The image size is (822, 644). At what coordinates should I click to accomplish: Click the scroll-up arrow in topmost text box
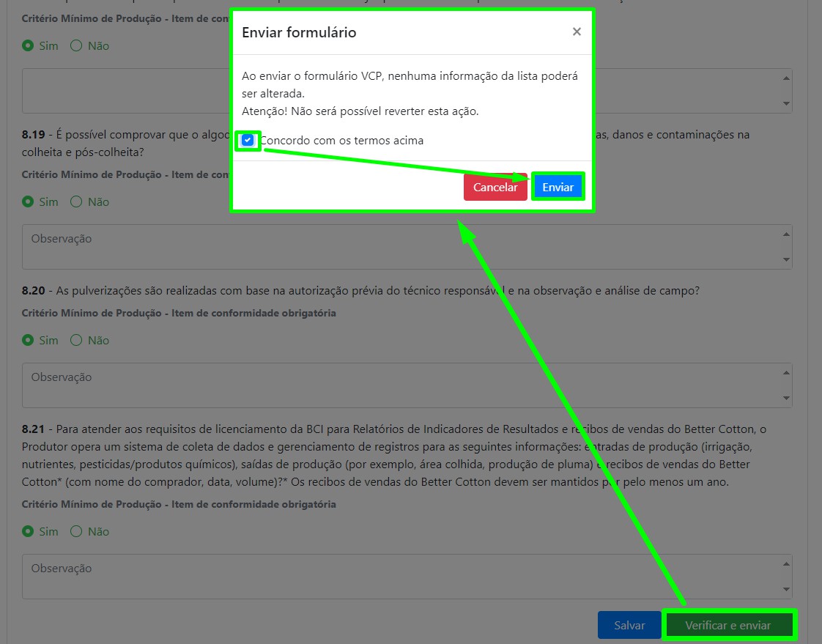pos(787,78)
